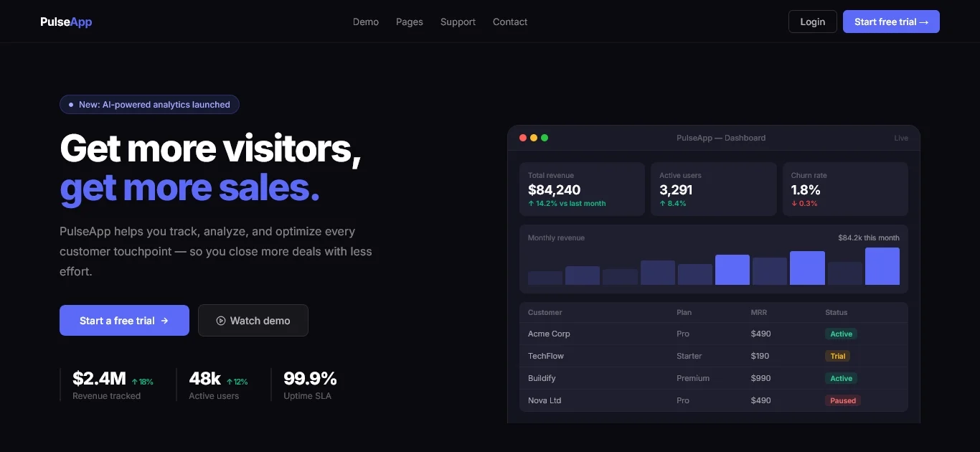The image size is (980, 452).
Task: Click the Customer column header
Action: [x=545, y=312]
